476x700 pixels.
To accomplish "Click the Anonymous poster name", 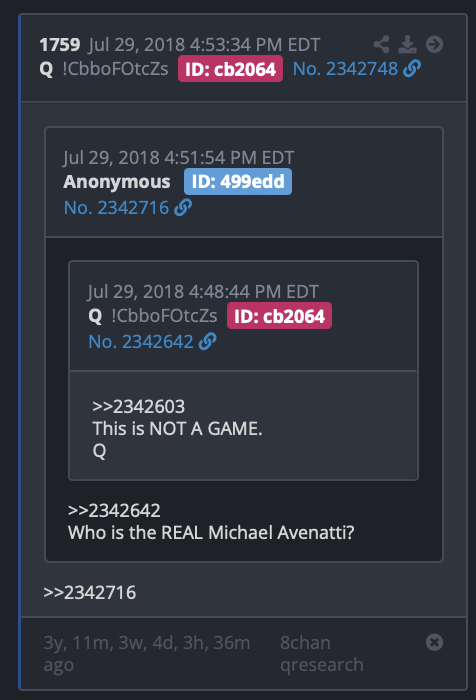I will [117, 182].
